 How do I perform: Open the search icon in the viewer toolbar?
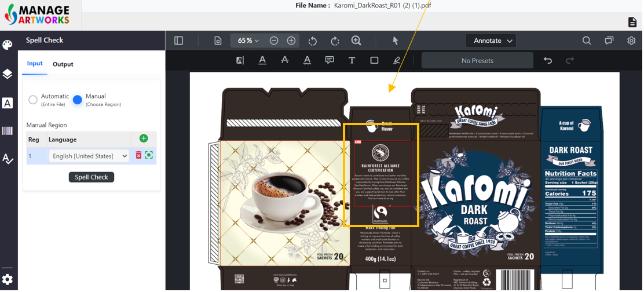(587, 41)
